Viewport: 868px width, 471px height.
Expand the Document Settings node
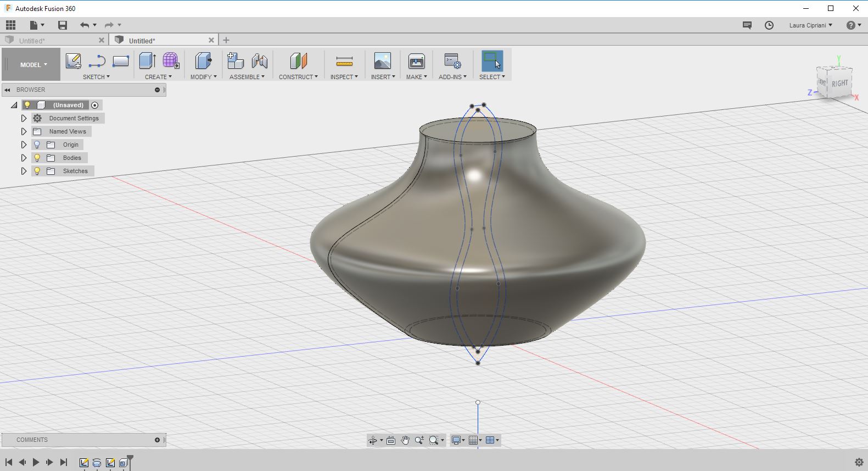click(24, 118)
